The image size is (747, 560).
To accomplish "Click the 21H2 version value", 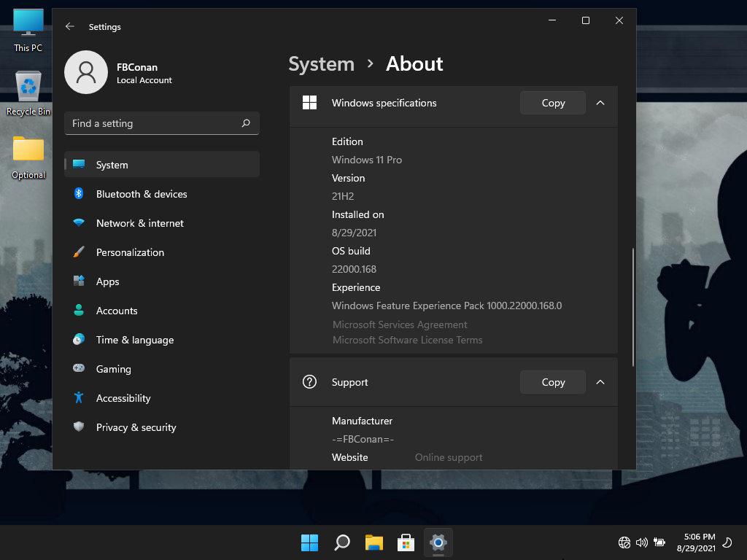I will (x=343, y=196).
